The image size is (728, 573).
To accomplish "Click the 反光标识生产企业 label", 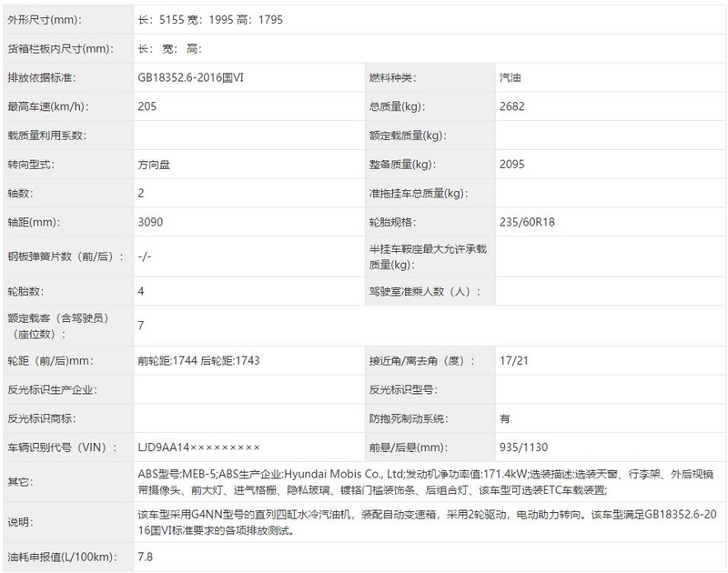I will (x=53, y=390).
